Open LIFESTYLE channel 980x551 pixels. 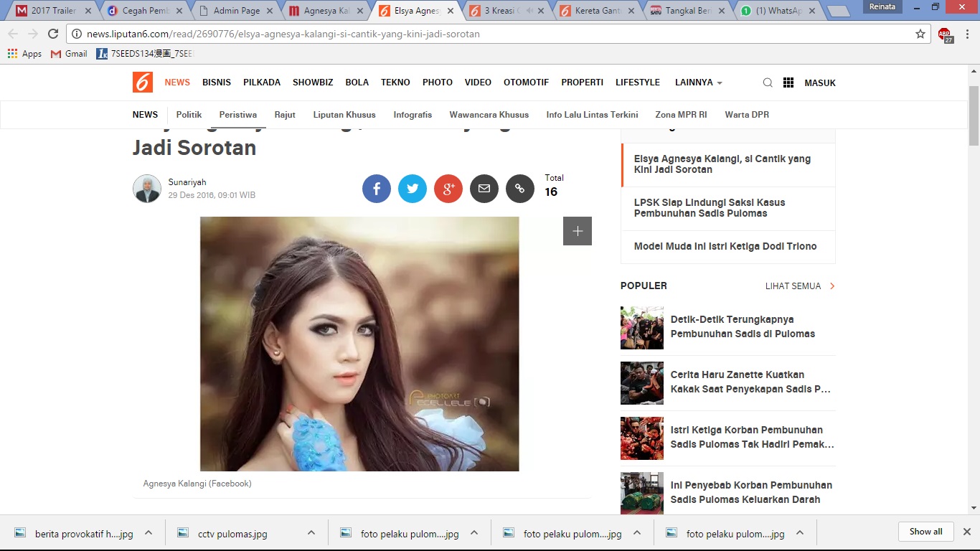(638, 83)
